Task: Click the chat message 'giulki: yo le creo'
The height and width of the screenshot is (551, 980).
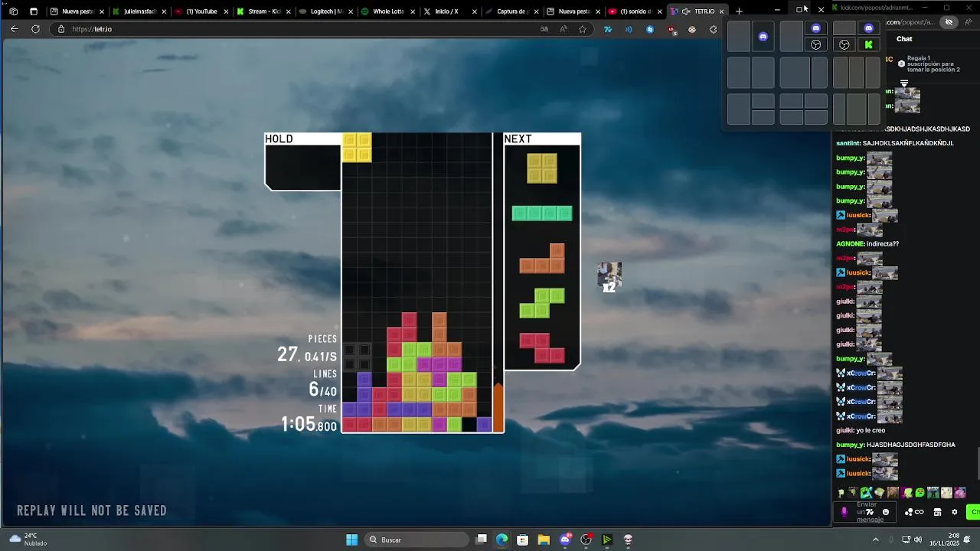Action: pyautogui.click(x=861, y=431)
